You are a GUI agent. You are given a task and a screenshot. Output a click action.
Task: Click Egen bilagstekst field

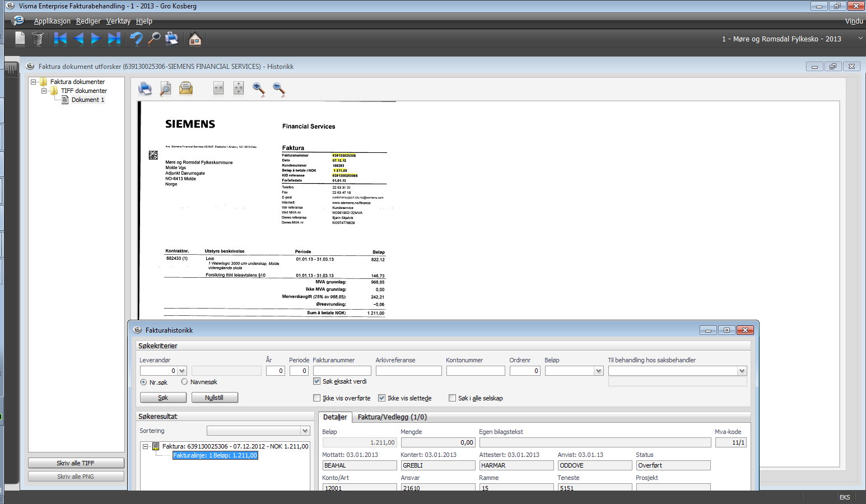[595, 442]
